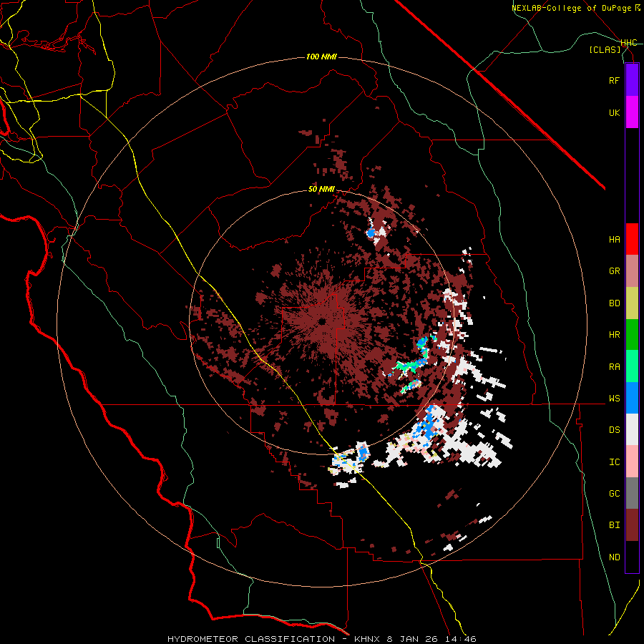The width and height of the screenshot is (644, 644).
Task: Click the GC legend label
Action: 614,493
